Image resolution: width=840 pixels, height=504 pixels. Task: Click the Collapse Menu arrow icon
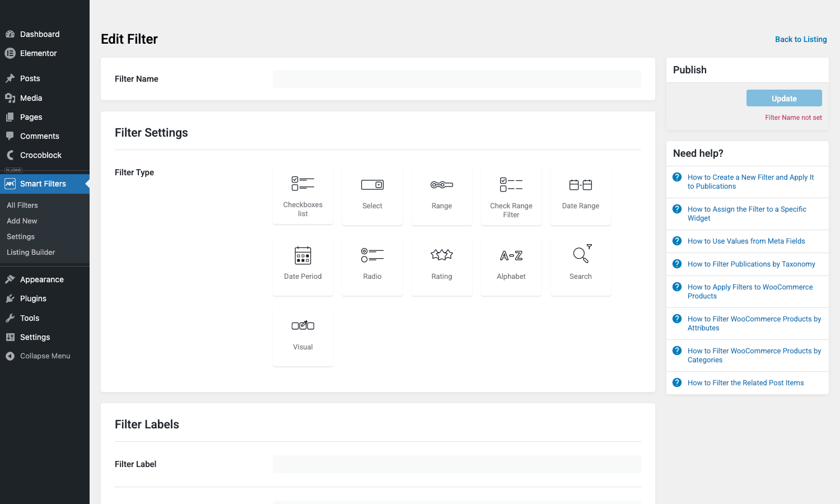coord(10,356)
